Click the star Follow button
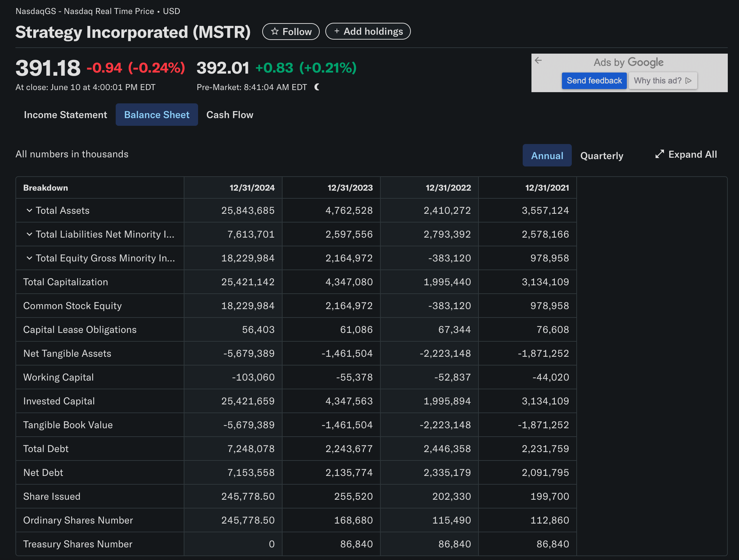 291,32
